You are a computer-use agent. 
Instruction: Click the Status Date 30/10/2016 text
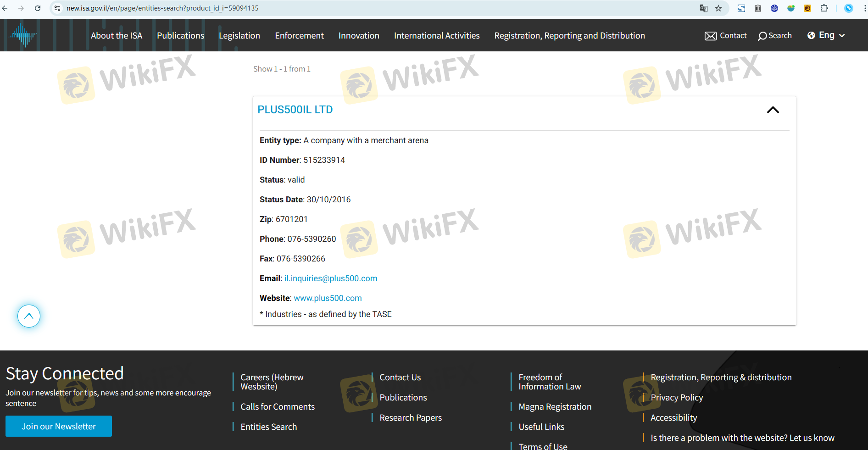[305, 200]
